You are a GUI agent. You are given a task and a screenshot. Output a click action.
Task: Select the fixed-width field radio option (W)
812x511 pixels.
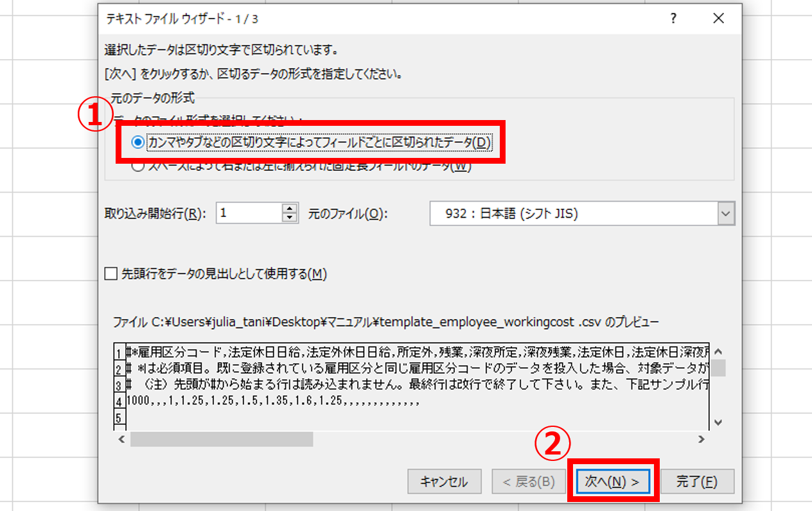pos(137,166)
